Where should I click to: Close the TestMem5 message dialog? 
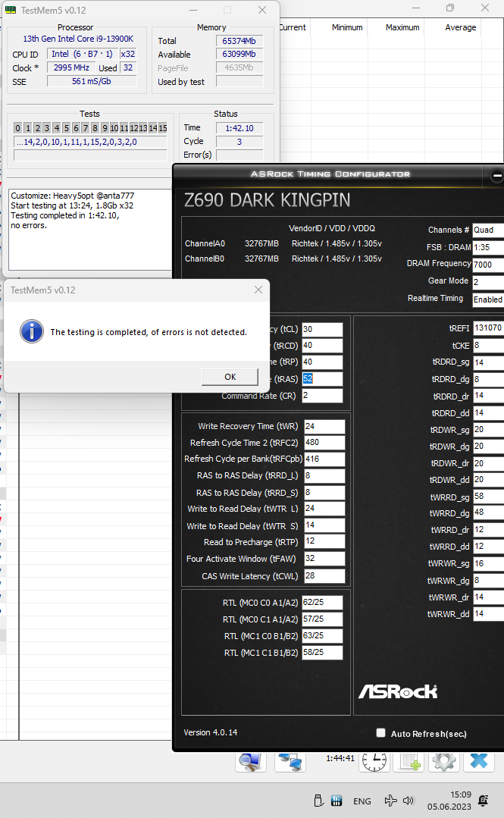click(258, 290)
